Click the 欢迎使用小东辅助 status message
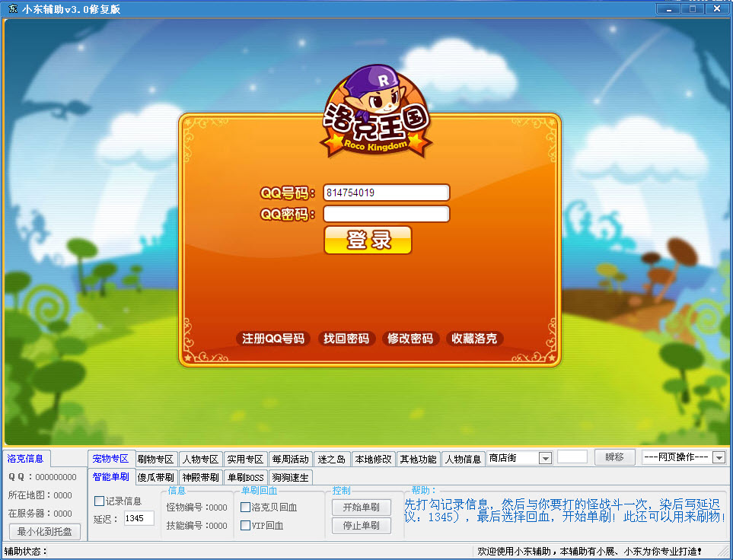This screenshot has height=560, width=733. [x=589, y=552]
